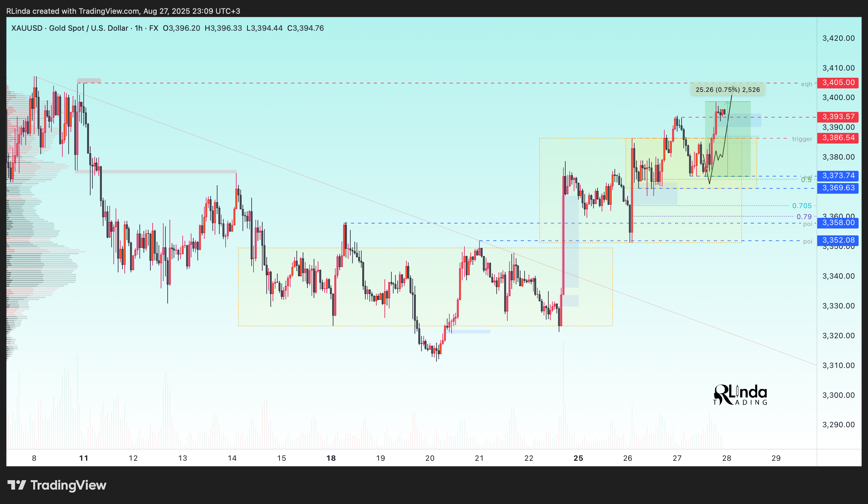Click the 3,340.00 price axis value

pyautogui.click(x=838, y=276)
